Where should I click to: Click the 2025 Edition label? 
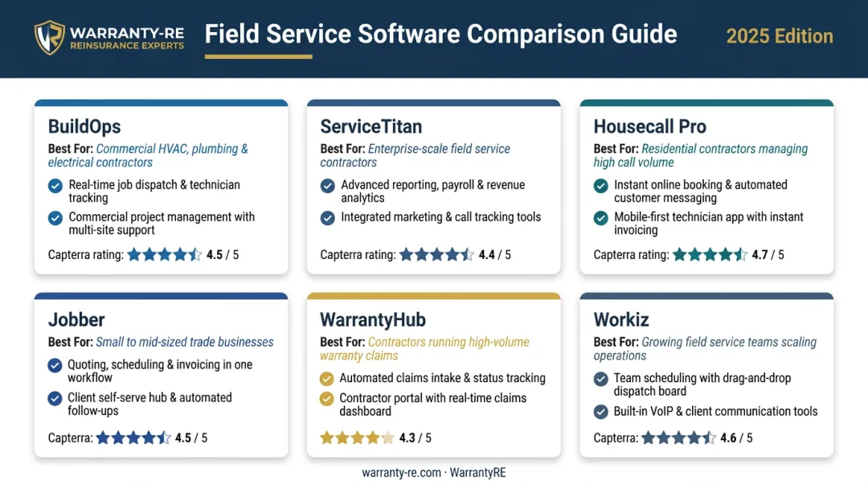point(780,36)
